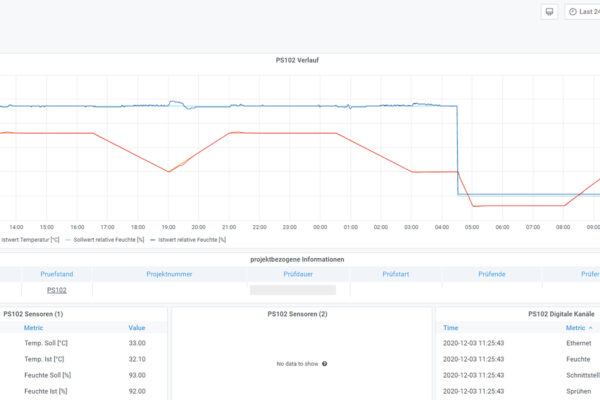Select the Feuchte Ist [%] row label
Image resolution: width=600 pixels, height=400 pixels.
pyautogui.click(x=46, y=391)
